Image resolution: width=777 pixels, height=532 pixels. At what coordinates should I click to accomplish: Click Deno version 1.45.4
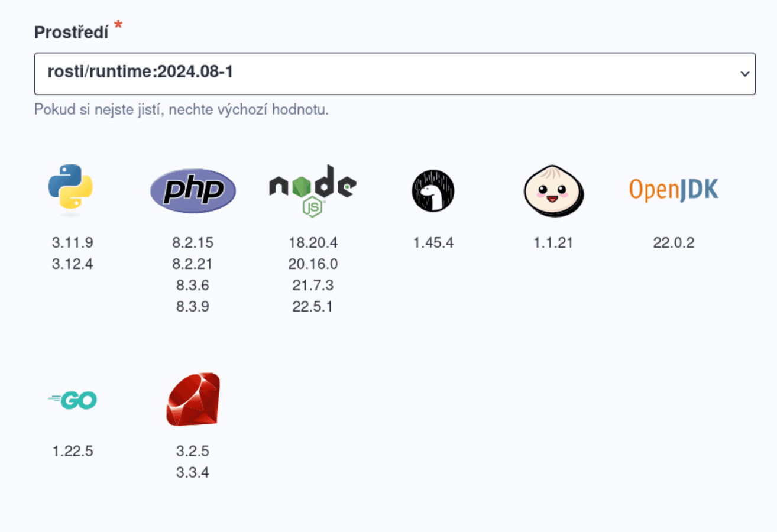(433, 242)
